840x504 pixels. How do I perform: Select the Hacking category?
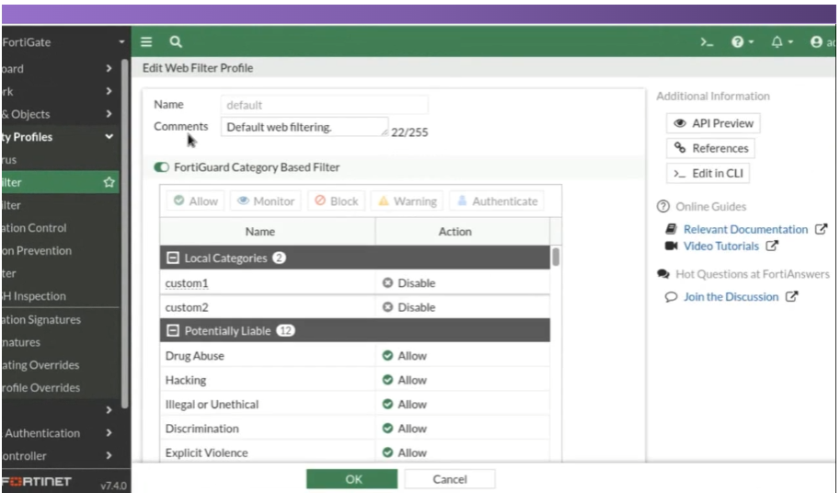(185, 380)
